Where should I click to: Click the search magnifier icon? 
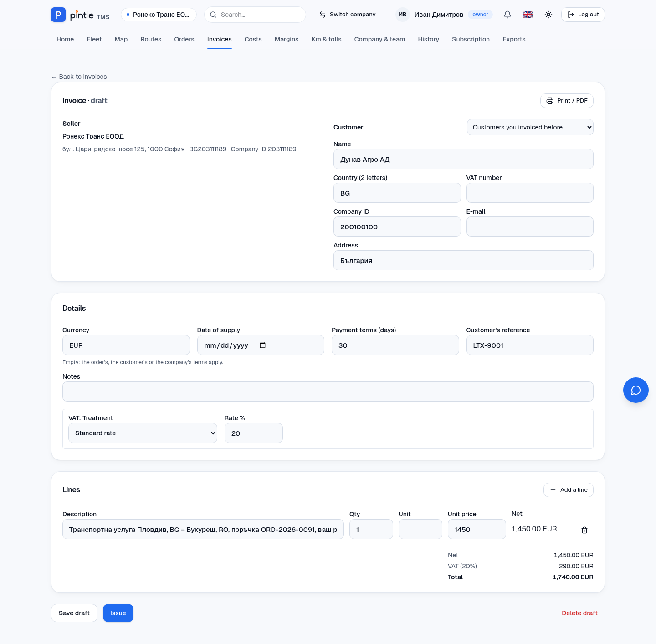[x=213, y=15]
